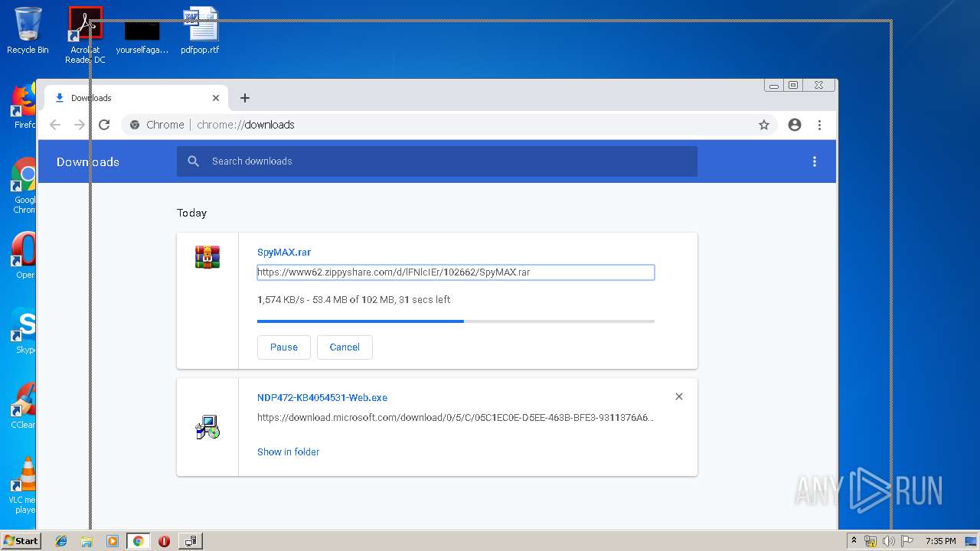
Task: Open Acrobat Reader DC desktop shortcut
Action: 85,35
